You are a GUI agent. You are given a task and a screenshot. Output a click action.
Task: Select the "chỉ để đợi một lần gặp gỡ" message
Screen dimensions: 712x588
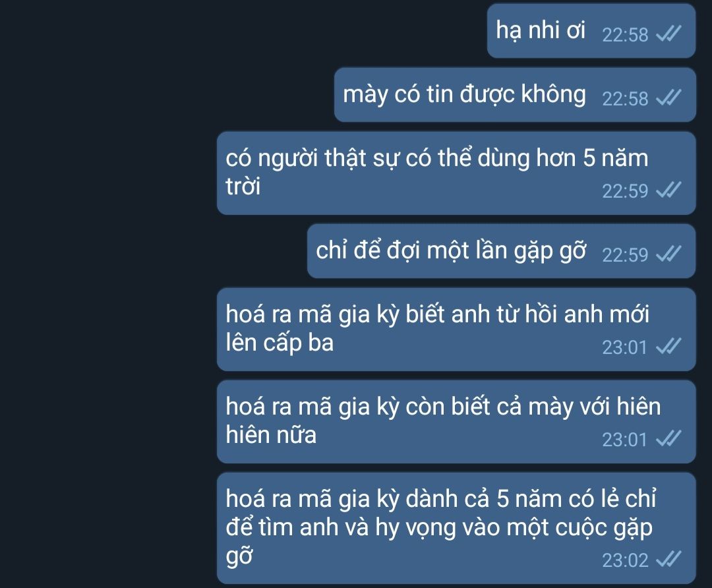[501, 250]
